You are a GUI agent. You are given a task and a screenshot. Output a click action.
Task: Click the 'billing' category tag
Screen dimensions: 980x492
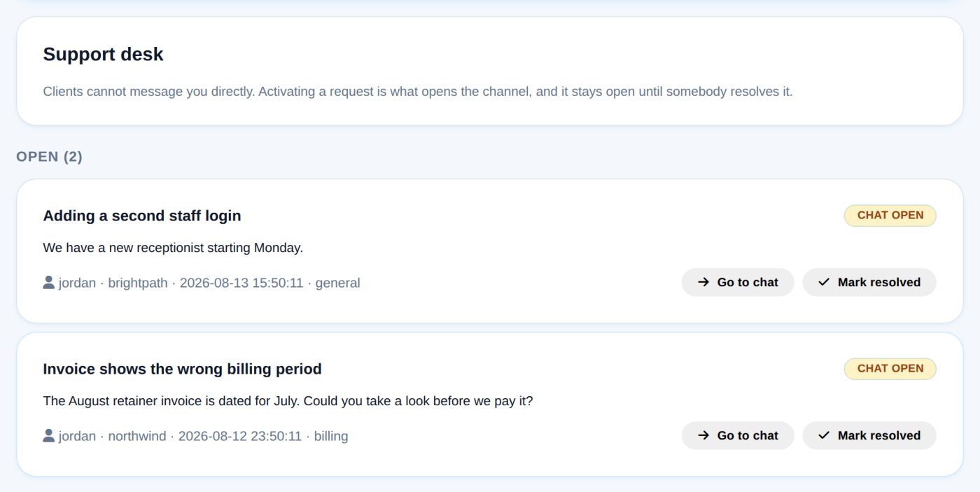pos(331,436)
